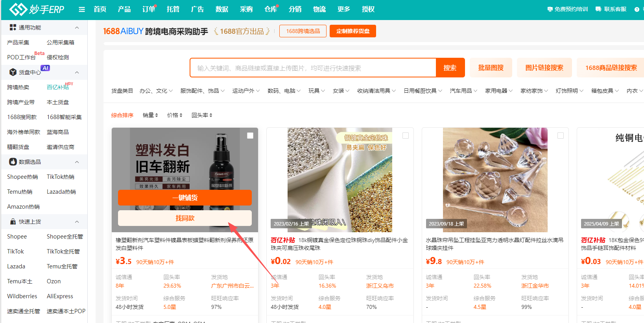Tick the plastic restorer product checkbox
Screen dimensions: 644x323
tap(250, 136)
